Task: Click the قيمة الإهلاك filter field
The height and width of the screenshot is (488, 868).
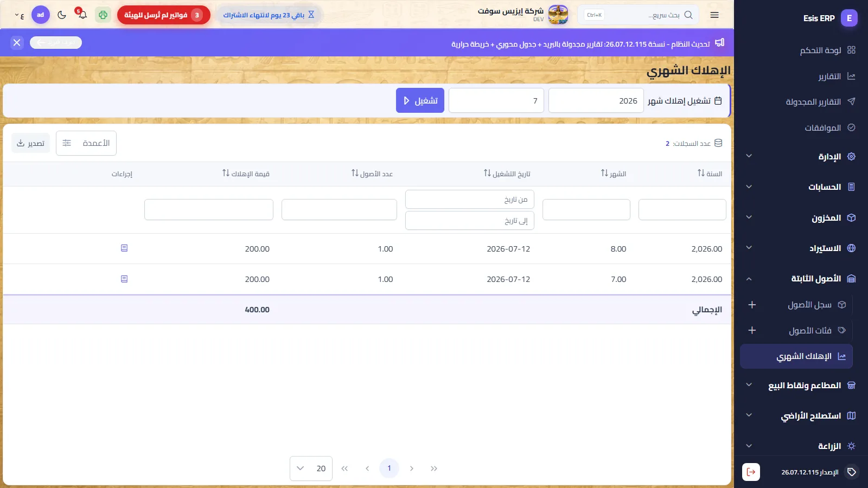Action: [x=209, y=209]
